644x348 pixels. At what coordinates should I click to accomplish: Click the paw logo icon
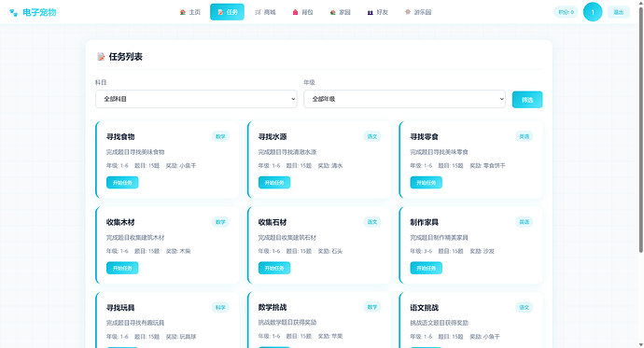tap(14, 13)
